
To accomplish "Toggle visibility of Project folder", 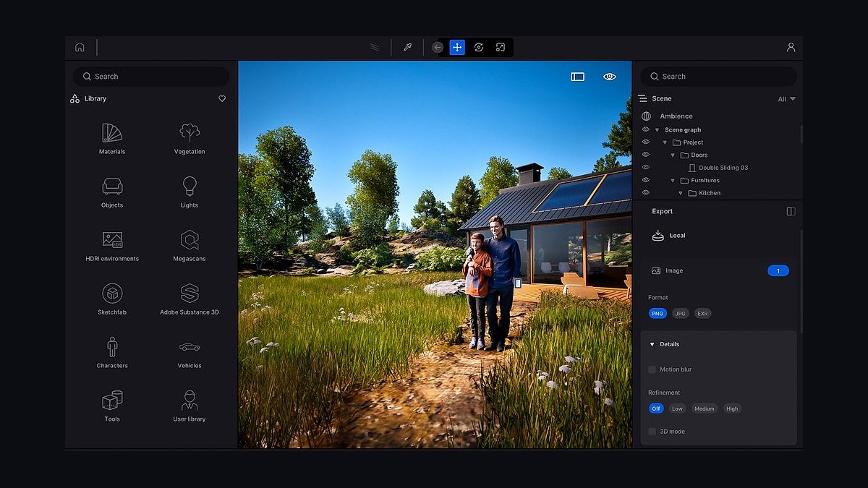I will (x=646, y=142).
